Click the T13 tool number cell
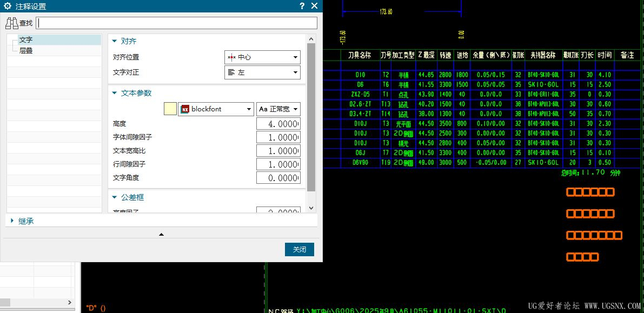This screenshot has width=644, height=313. point(386,104)
